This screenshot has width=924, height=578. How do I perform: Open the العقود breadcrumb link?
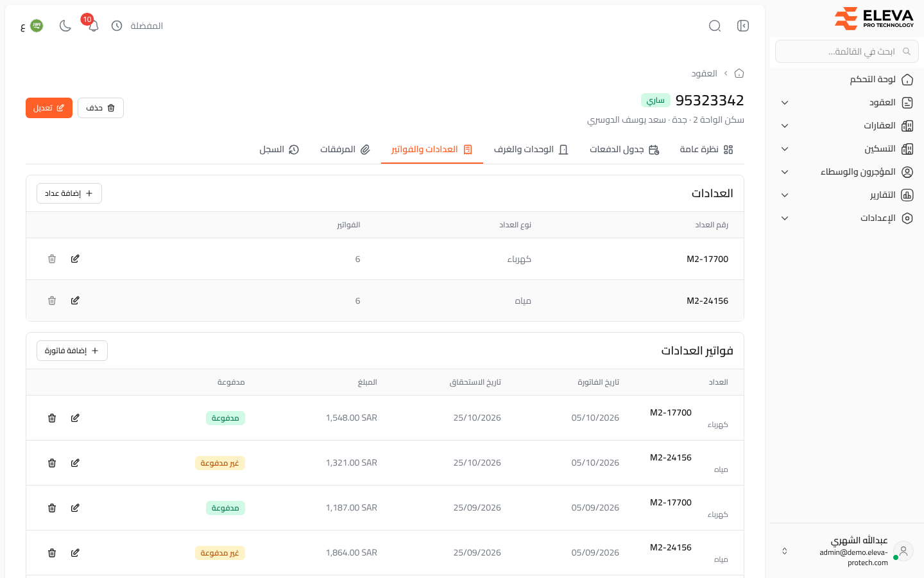click(704, 73)
